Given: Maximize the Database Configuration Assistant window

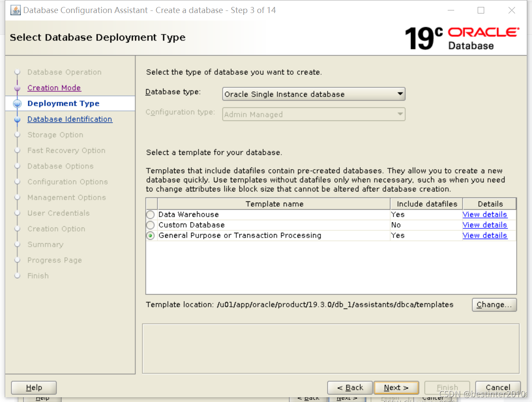Looking at the screenshot, I should pyautogui.click(x=481, y=10).
